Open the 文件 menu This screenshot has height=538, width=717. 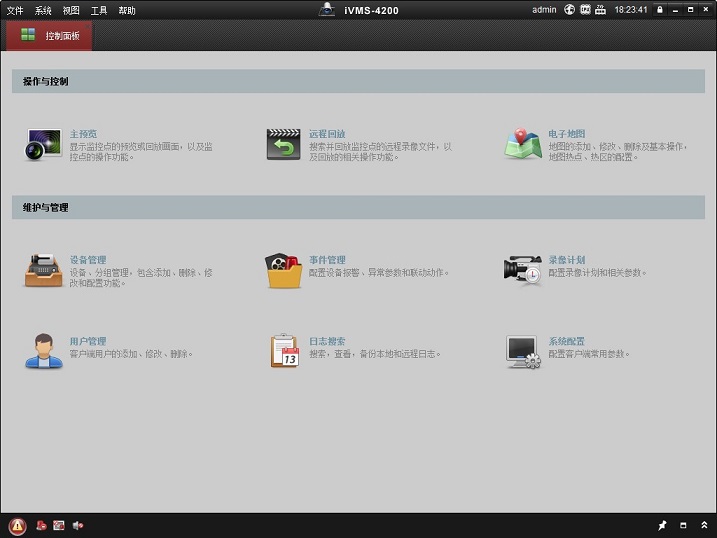[15, 10]
